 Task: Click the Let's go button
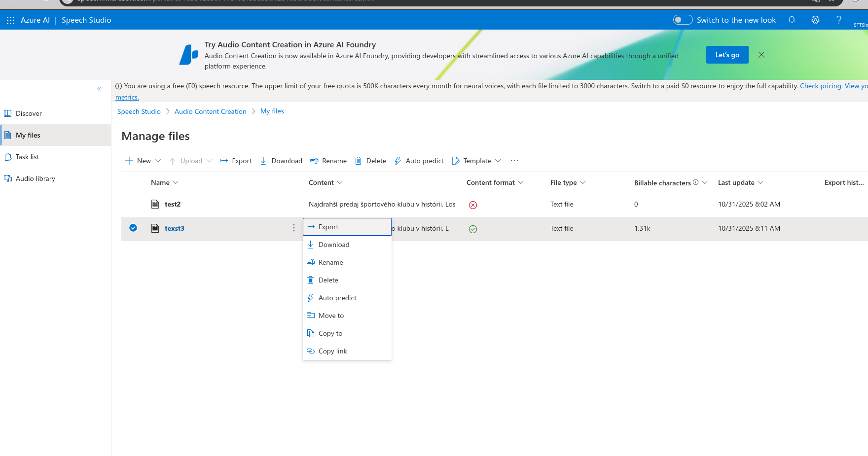point(727,55)
